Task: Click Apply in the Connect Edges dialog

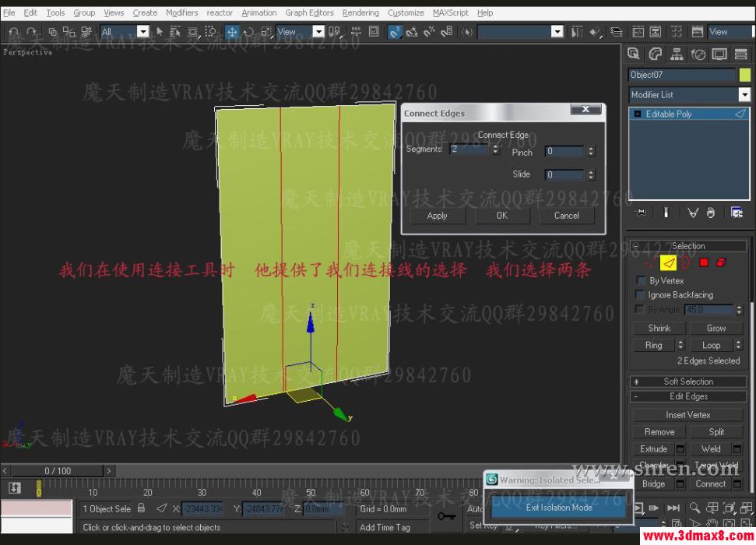Action: 437,216
